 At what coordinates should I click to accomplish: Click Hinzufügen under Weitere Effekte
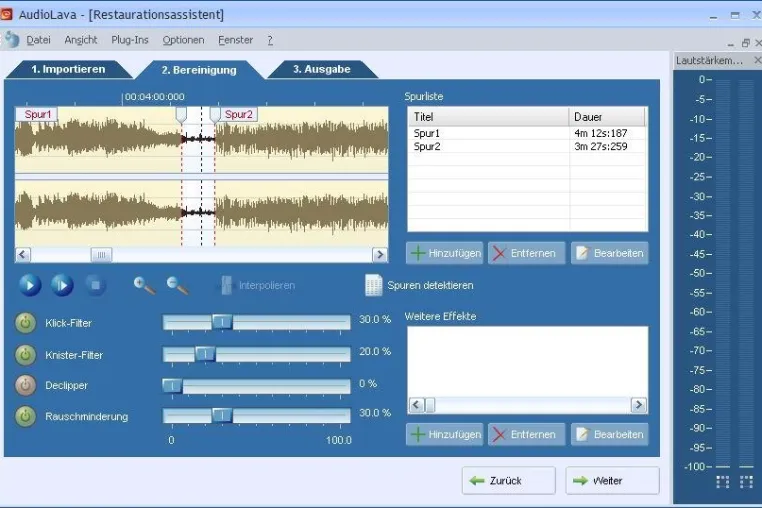click(x=445, y=434)
